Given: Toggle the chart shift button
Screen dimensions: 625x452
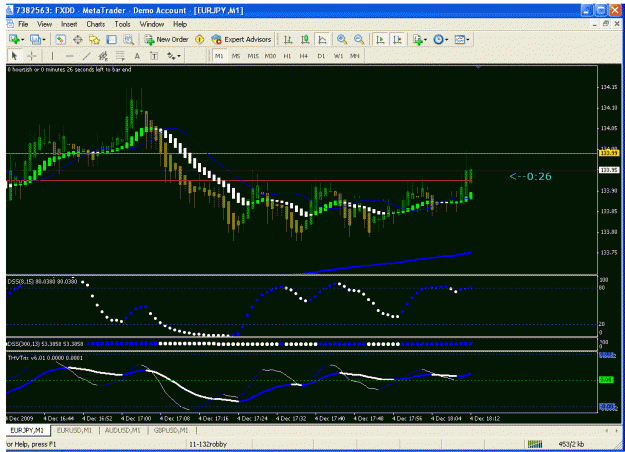Looking at the screenshot, I should tap(397, 39).
